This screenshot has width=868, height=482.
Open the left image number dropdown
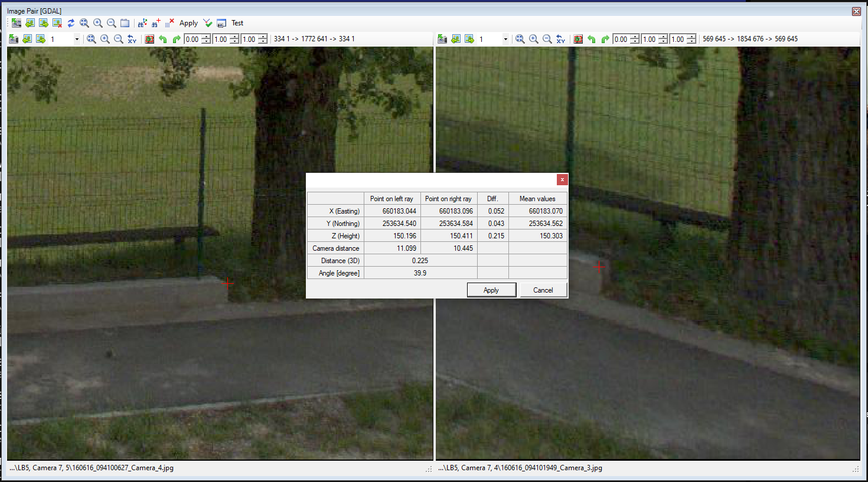point(77,39)
